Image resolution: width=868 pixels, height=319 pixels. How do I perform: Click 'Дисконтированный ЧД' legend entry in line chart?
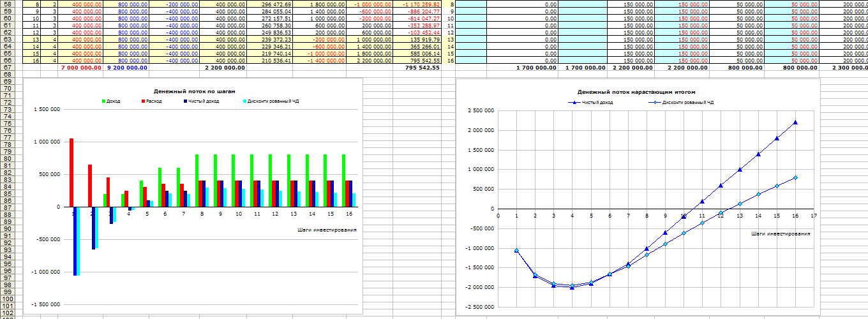682,103
